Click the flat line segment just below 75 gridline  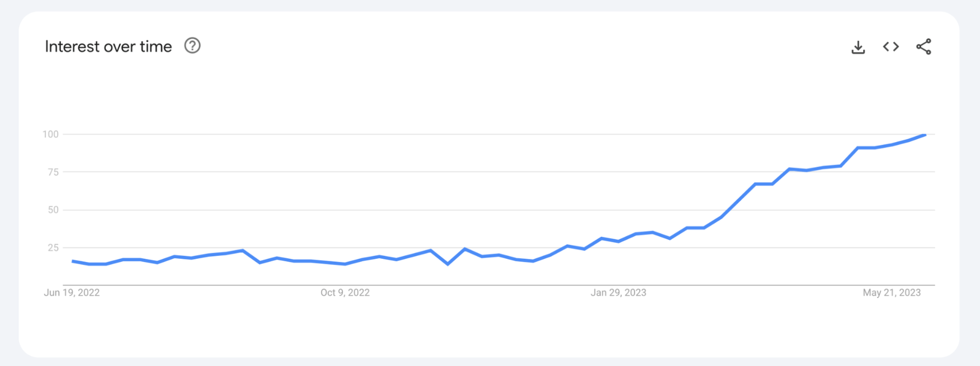tap(764, 184)
